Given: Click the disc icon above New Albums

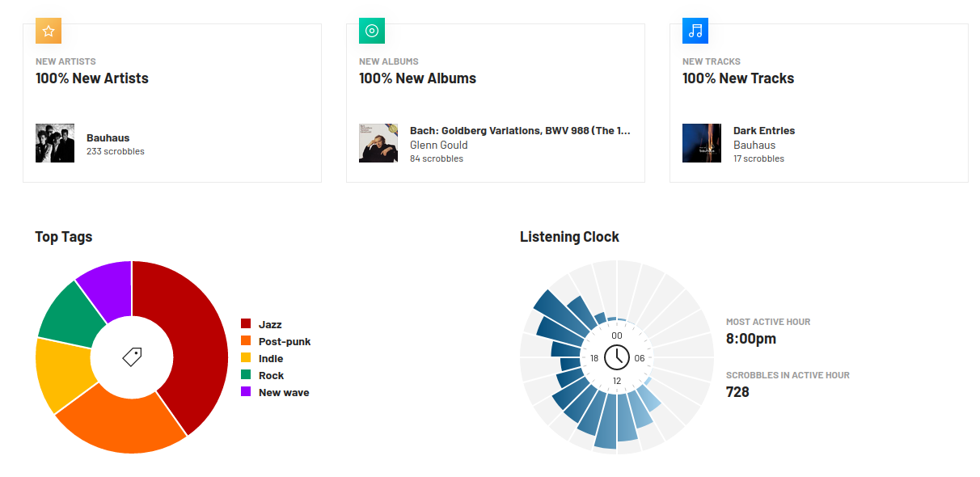Looking at the screenshot, I should (372, 32).
